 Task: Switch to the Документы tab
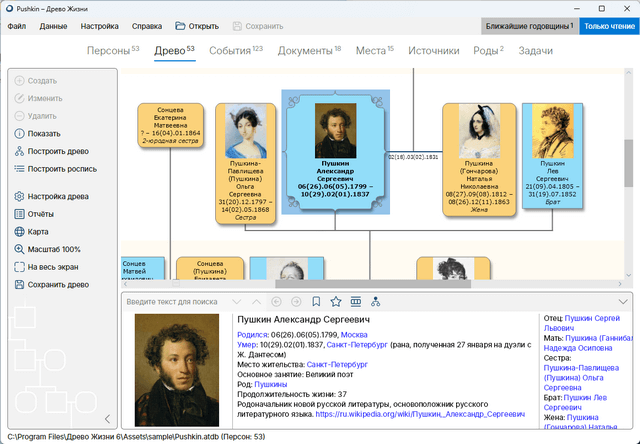pos(309,50)
